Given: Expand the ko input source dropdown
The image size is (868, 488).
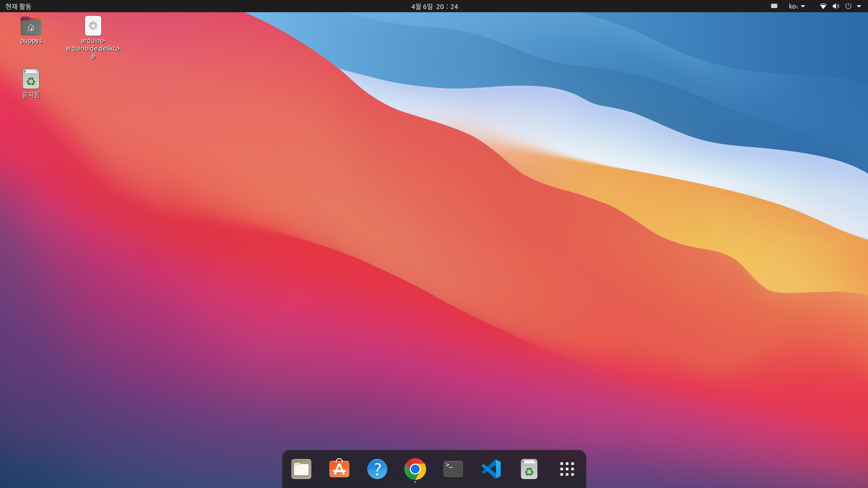Looking at the screenshot, I should pyautogui.click(x=797, y=6).
